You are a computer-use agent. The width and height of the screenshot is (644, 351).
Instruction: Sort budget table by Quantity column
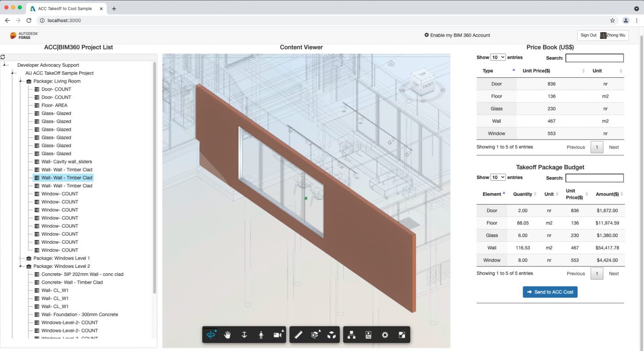(522, 194)
